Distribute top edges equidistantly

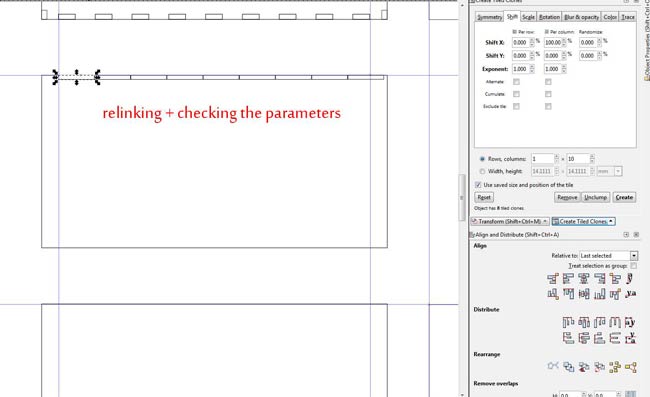click(568, 338)
